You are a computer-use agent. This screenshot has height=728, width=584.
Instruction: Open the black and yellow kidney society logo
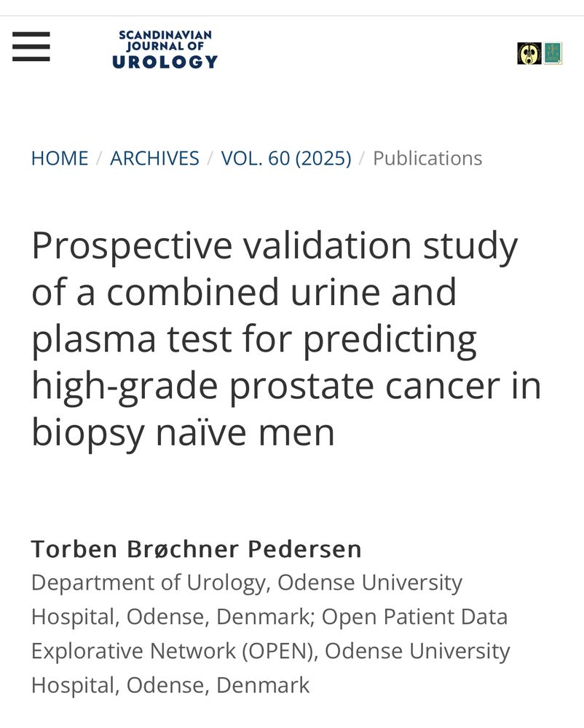coord(529,53)
